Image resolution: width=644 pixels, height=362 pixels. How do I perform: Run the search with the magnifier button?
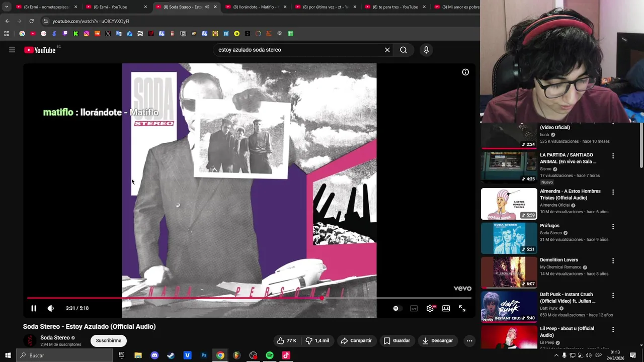[404, 50]
